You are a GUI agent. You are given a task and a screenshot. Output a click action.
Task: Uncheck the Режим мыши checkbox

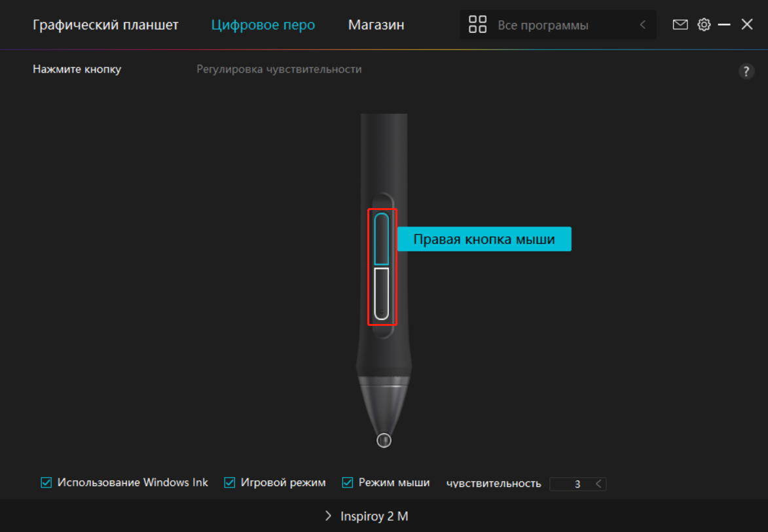coord(348,483)
